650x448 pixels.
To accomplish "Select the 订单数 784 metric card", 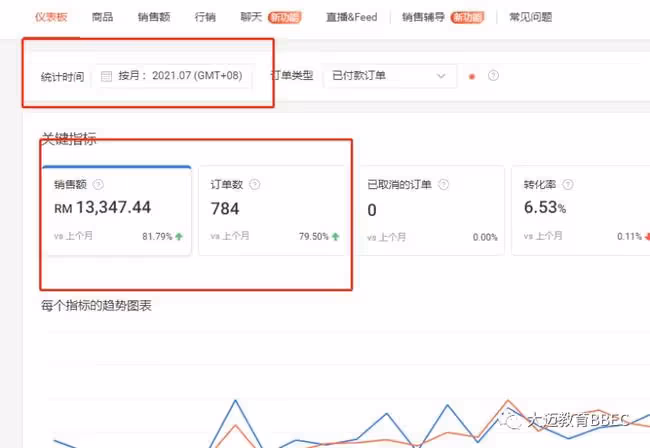I will [273, 211].
